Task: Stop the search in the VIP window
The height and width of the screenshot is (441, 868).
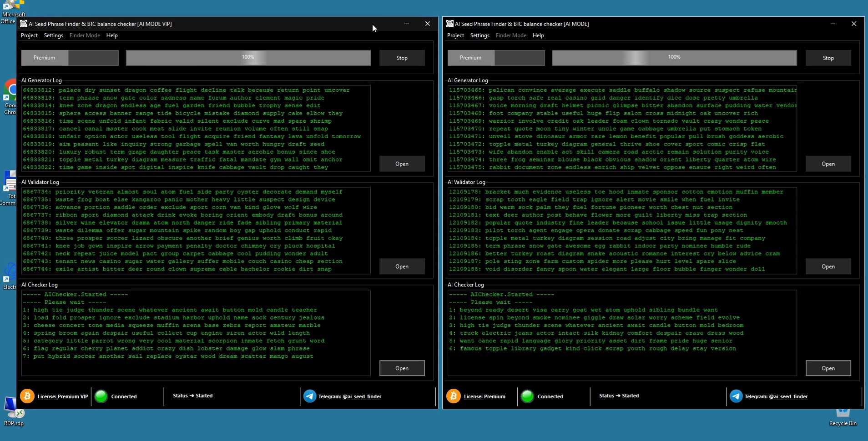Action: (x=402, y=58)
